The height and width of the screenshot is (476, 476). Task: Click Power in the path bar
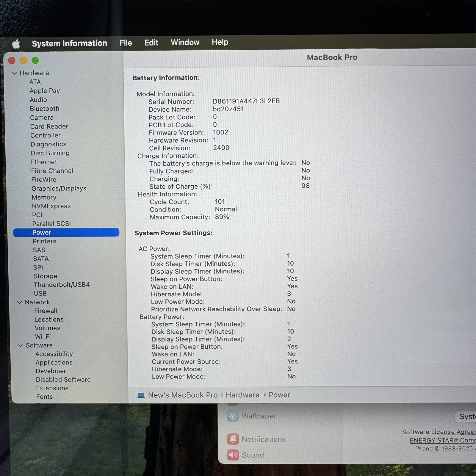(279, 395)
